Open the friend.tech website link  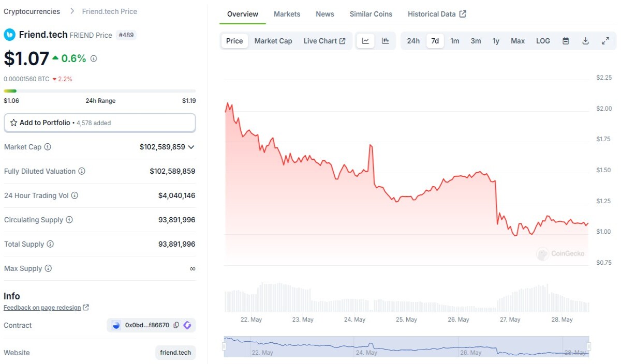click(175, 353)
